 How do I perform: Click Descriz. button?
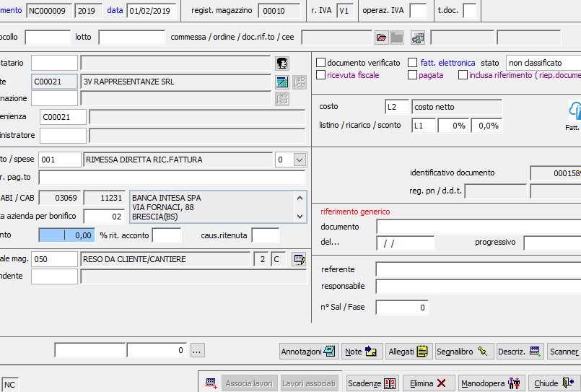pyautogui.click(x=520, y=352)
